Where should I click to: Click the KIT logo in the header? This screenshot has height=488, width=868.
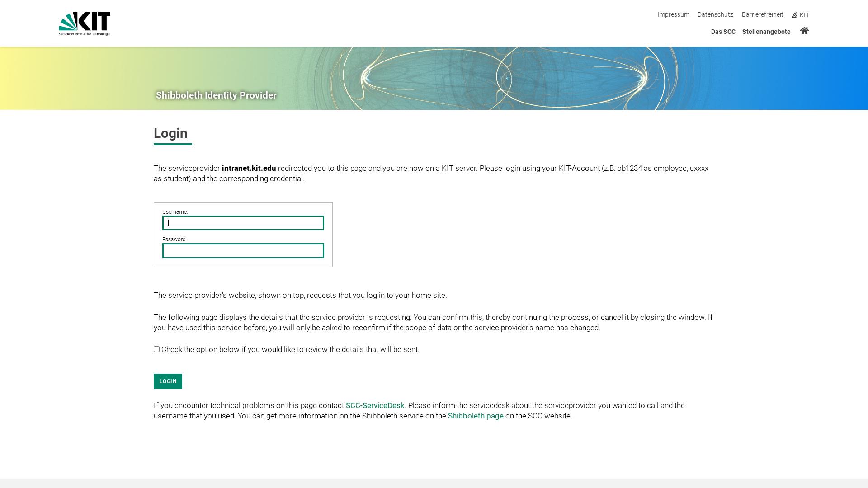click(x=84, y=23)
